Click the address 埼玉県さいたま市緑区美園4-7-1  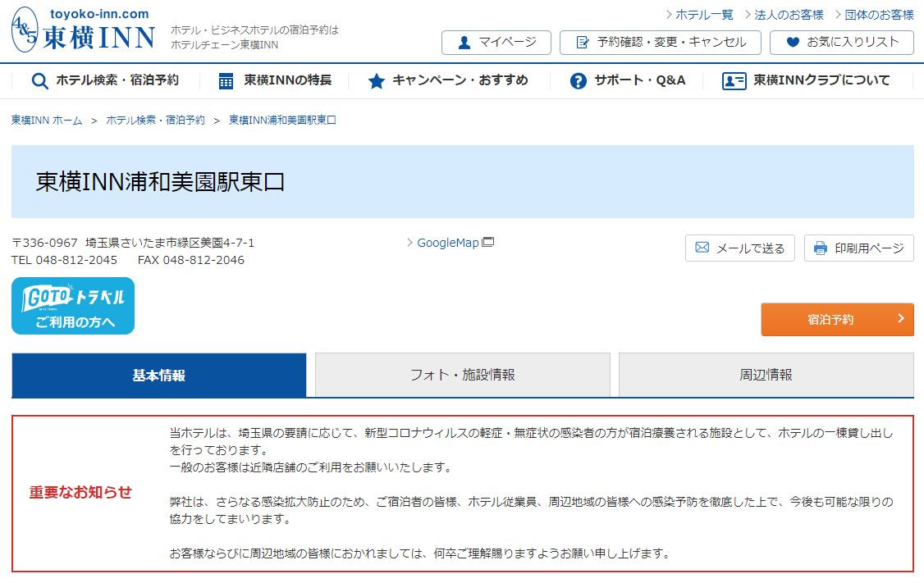point(170,243)
